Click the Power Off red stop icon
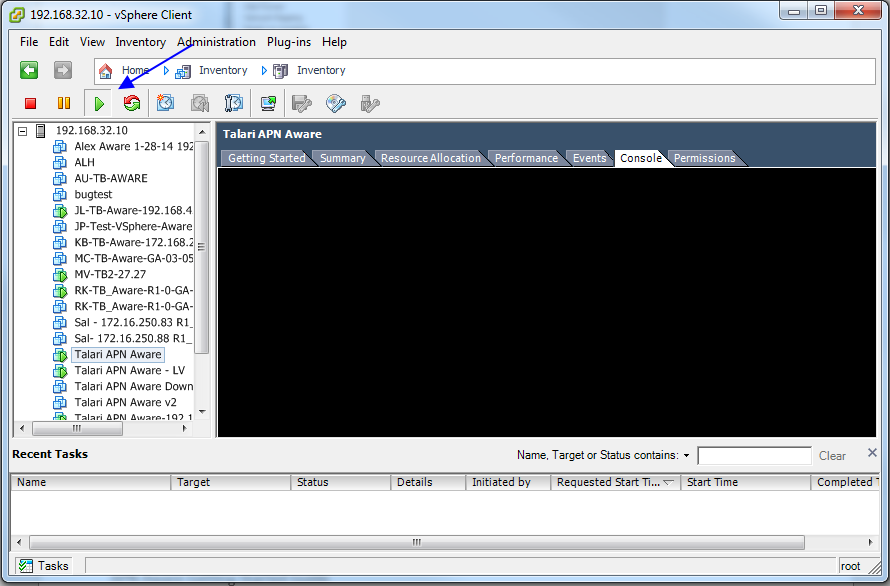This screenshot has width=890, height=586. [31, 103]
